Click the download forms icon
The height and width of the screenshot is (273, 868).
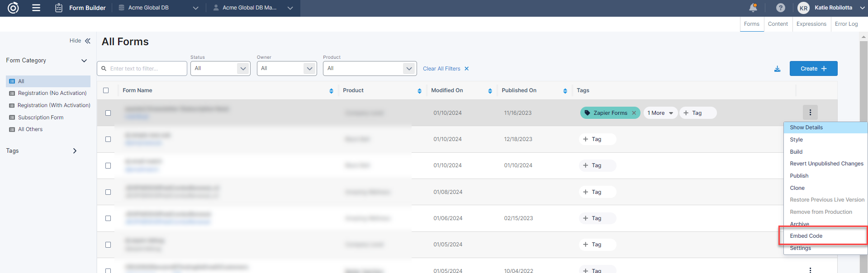[x=777, y=69]
